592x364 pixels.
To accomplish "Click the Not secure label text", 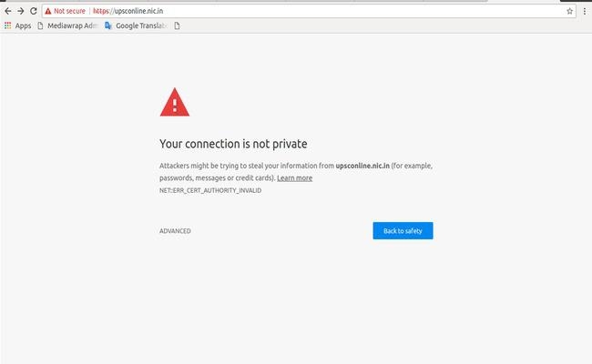I will click(x=69, y=11).
